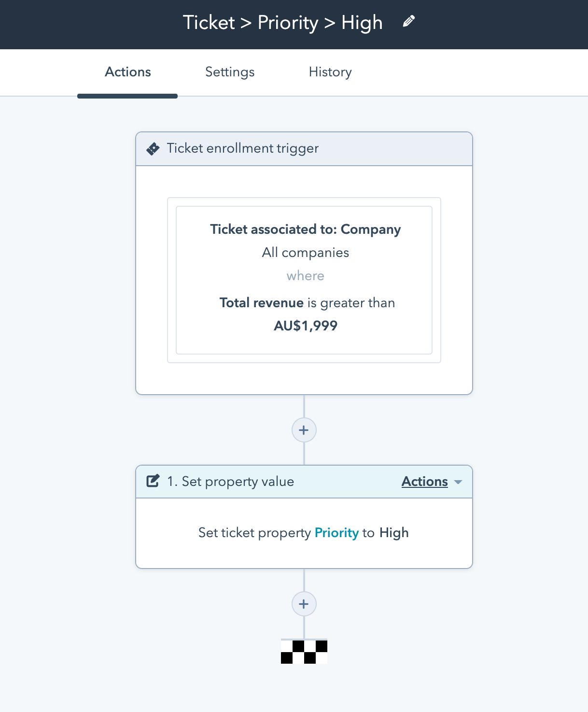
Task: Click the pencil icon to rename workflow
Action: (408, 22)
